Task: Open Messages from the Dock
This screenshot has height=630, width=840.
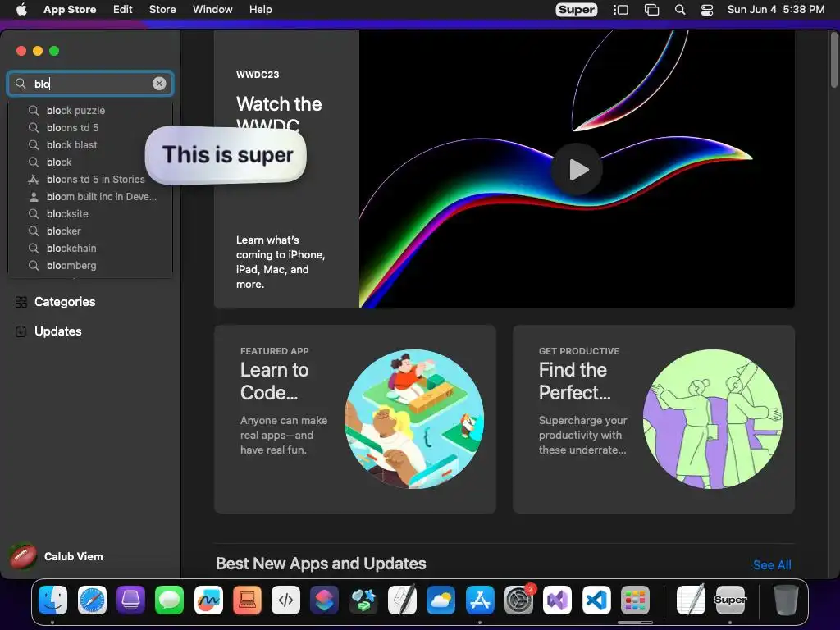Action: (169, 600)
